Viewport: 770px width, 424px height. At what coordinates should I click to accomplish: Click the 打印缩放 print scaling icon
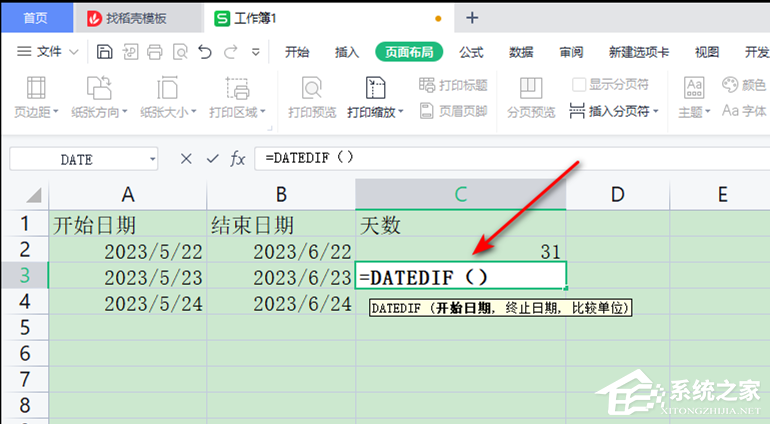coord(375,88)
